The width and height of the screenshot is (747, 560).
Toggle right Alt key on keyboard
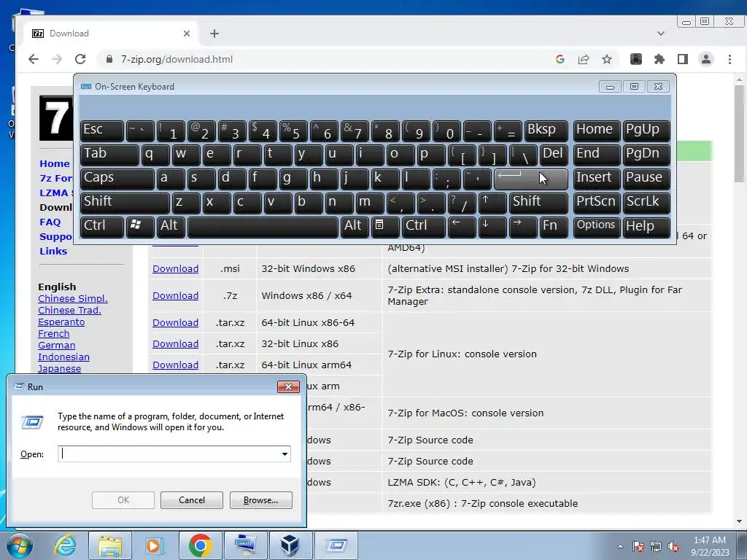[355, 226]
